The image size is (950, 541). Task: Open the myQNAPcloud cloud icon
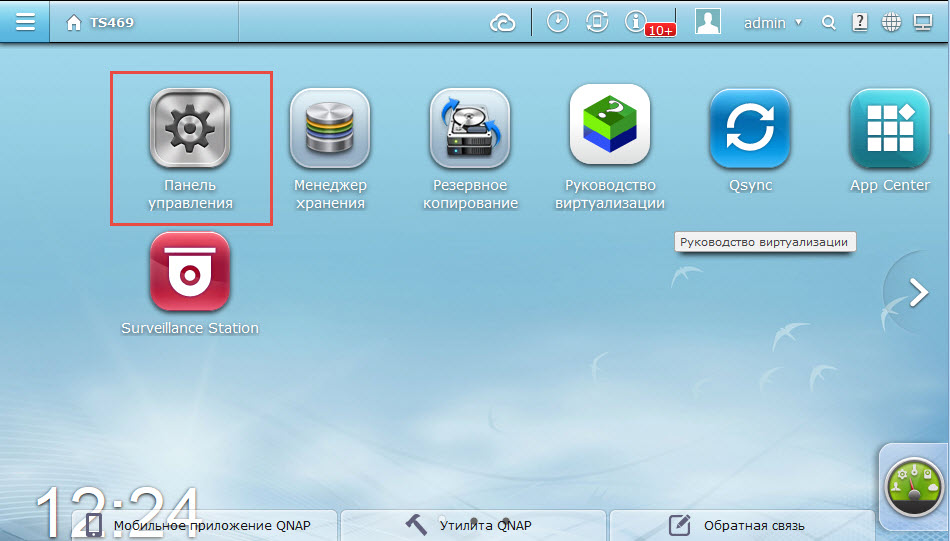[x=502, y=23]
